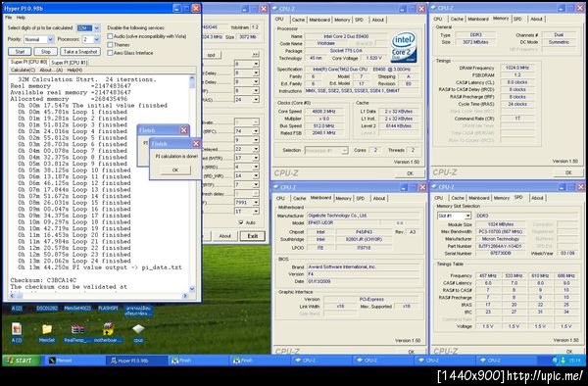Enable Audio service disable checkbox in Hyper PI
The height and width of the screenshot is (386, 588).
(110, 36)
